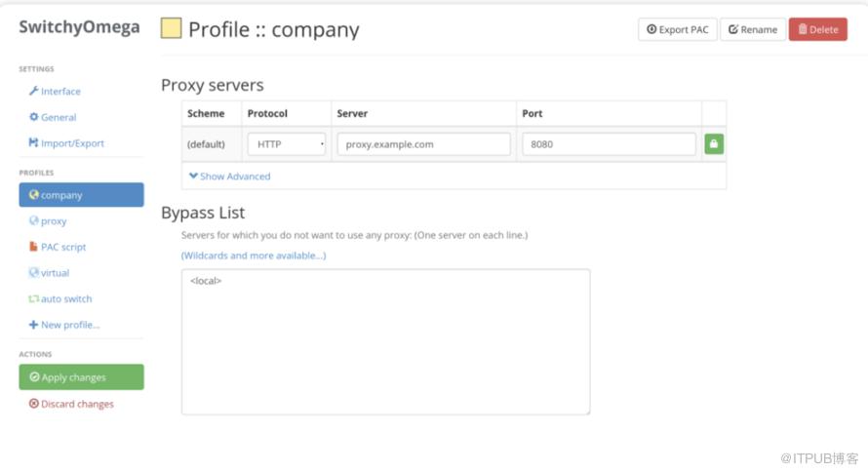Viewport: 868px width, 473px height.
Task: Open the HTTP protocol dropdown
Action: 287,144
